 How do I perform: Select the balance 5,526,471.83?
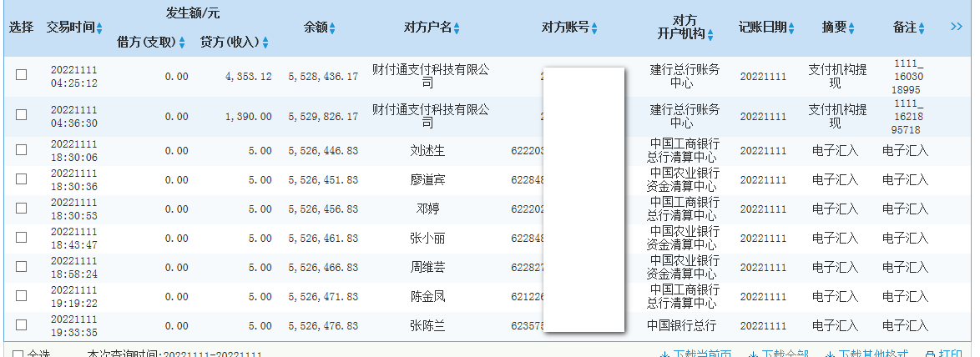coord(323,296)
